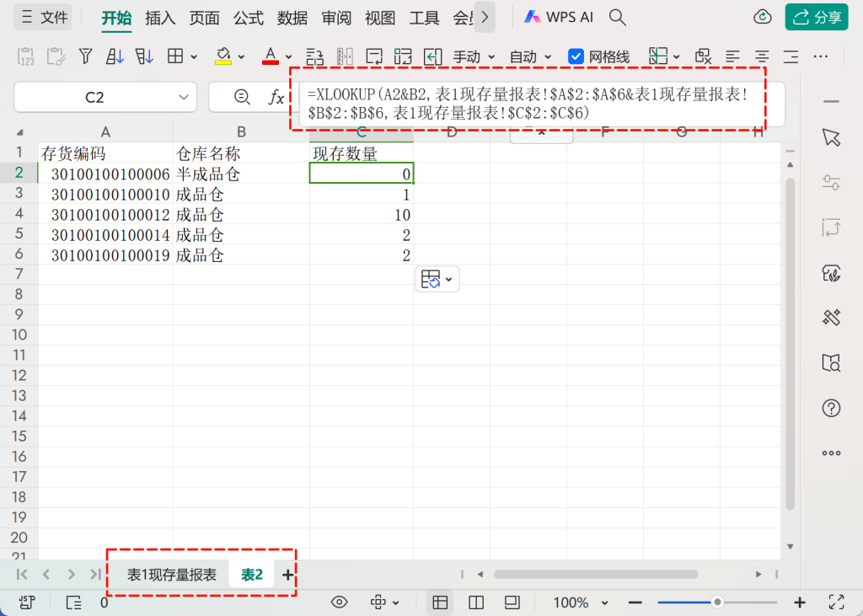Expand more ribbon tabs with the right chevron
The image size is (863, 616).
[x=485, y=18]
